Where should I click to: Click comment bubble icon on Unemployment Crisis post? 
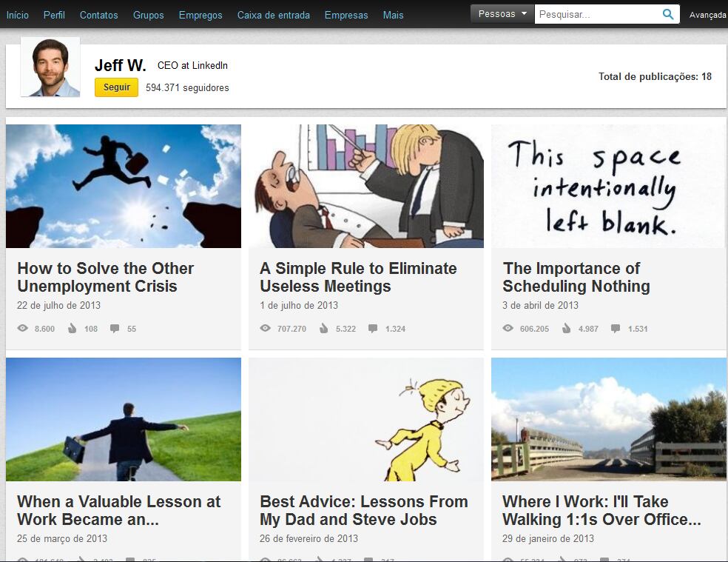coord(115,329)
